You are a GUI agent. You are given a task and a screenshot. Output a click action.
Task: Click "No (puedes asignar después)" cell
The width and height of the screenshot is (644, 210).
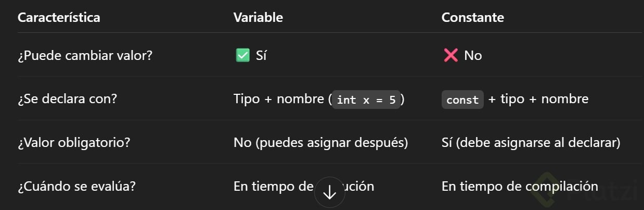click(320, 142)
